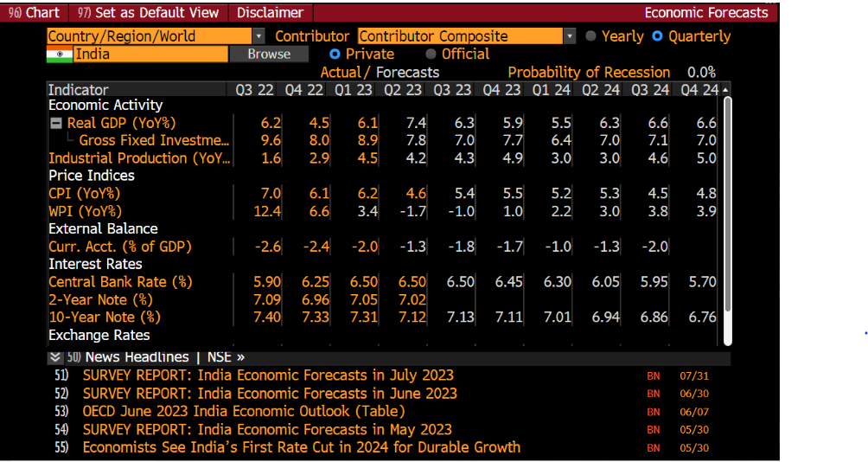Viewport: 868px width, 462px height.
Task: Select the Official radio button
Action: (431, 55)
